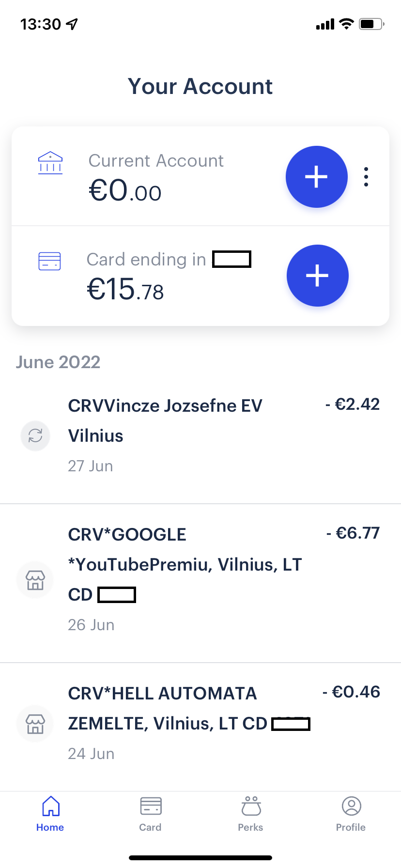Tap the refresh icon next to CRVVincze transaction
Screen dimensions: 401x868
coord(35,435)
